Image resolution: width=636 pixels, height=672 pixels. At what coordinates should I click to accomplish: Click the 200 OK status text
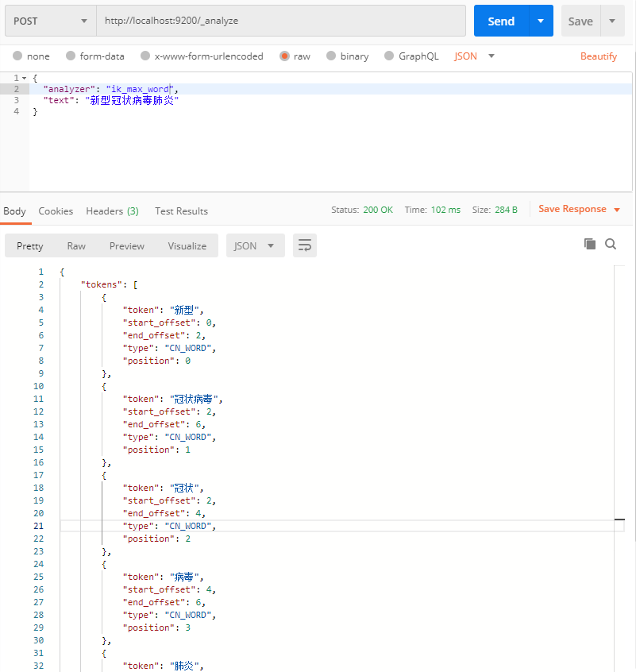pyautogui.click(x=378, y=210)
